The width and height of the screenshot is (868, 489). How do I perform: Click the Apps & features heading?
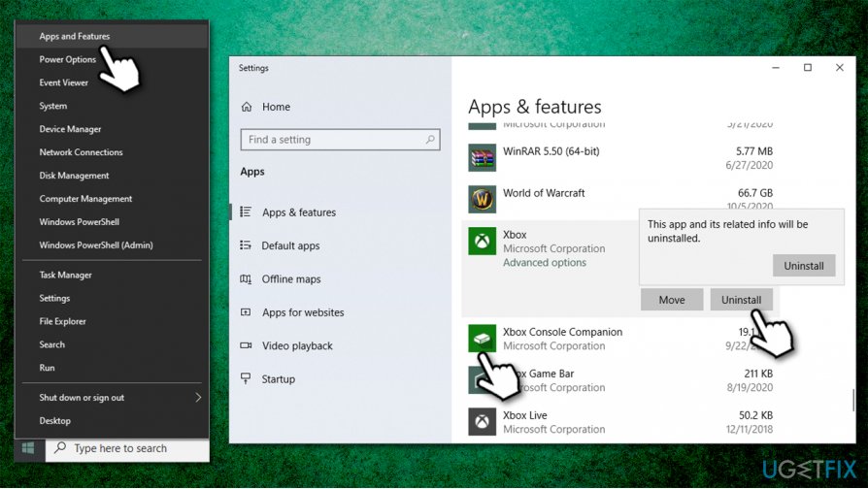(535, 106)
